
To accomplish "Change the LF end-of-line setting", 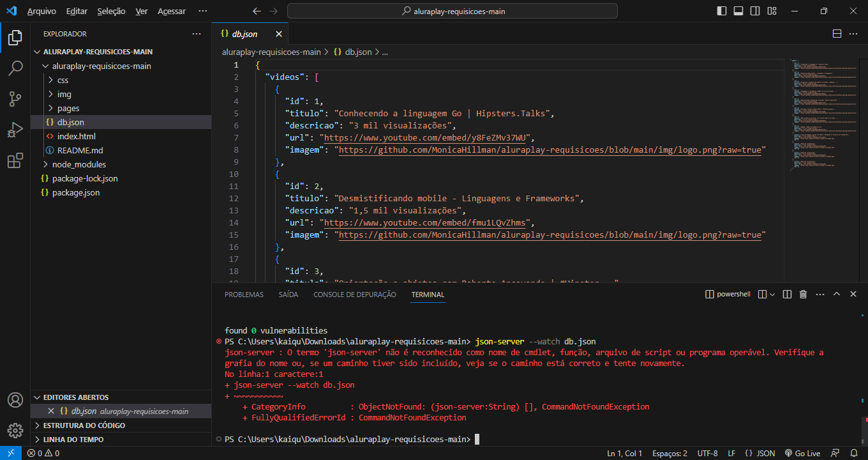I will pos(731,453).
